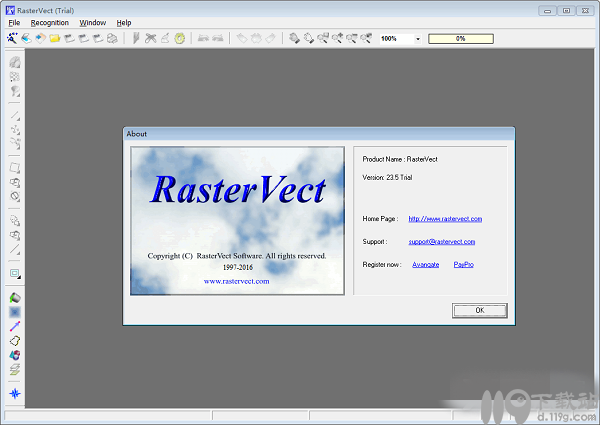This screenshot has width=600, height=425.
Task: Open the Window menu
Action: pyautogui.click(x=93, y=23)
